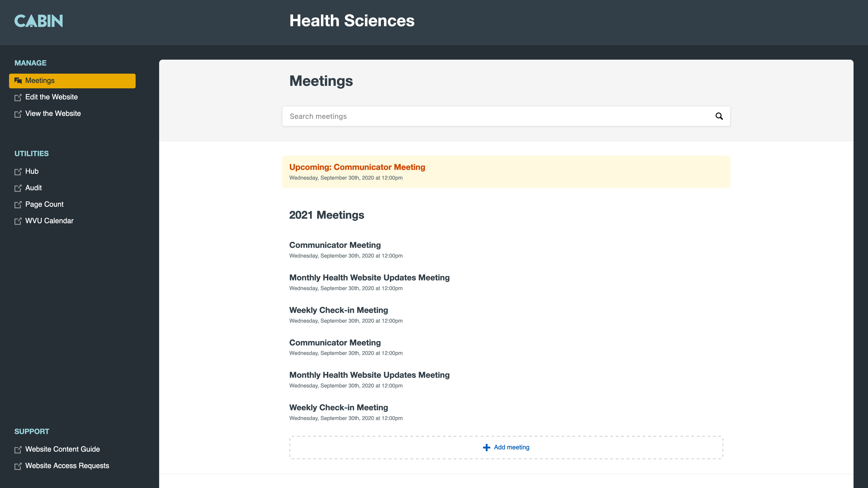Click the external-link icon beside Audit
868x488 pixels.
tap(18, 188)
